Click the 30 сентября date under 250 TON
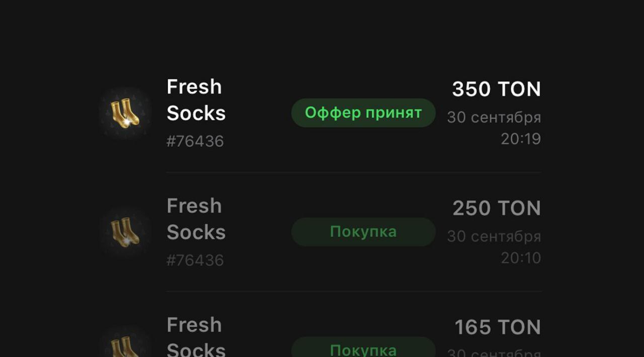 [x=494, y=237]
